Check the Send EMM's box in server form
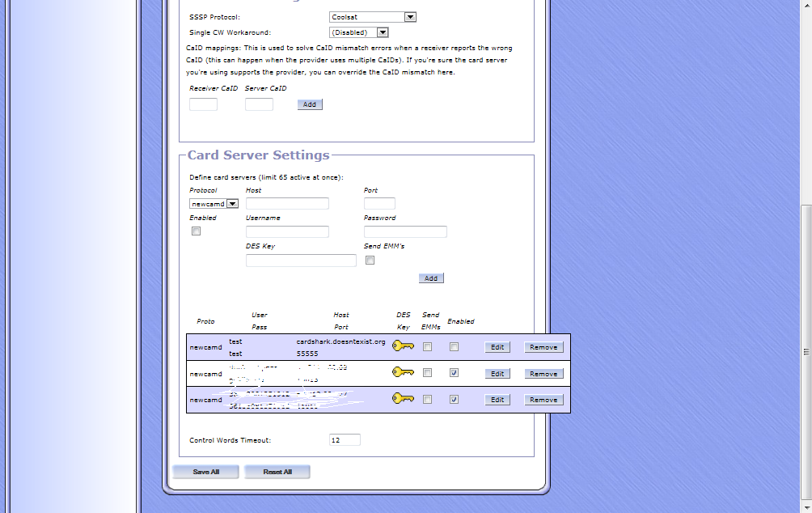 (370, 261)
